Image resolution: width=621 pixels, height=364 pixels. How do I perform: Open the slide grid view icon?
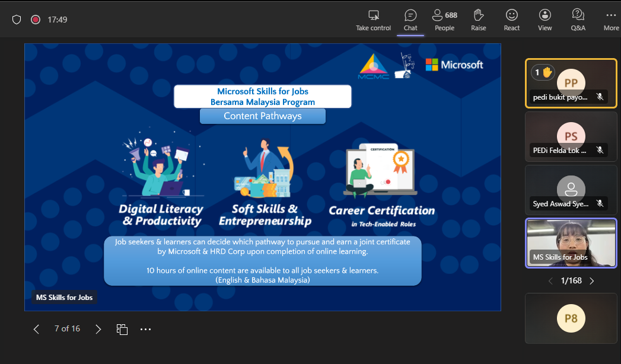(x=122, y=329)
